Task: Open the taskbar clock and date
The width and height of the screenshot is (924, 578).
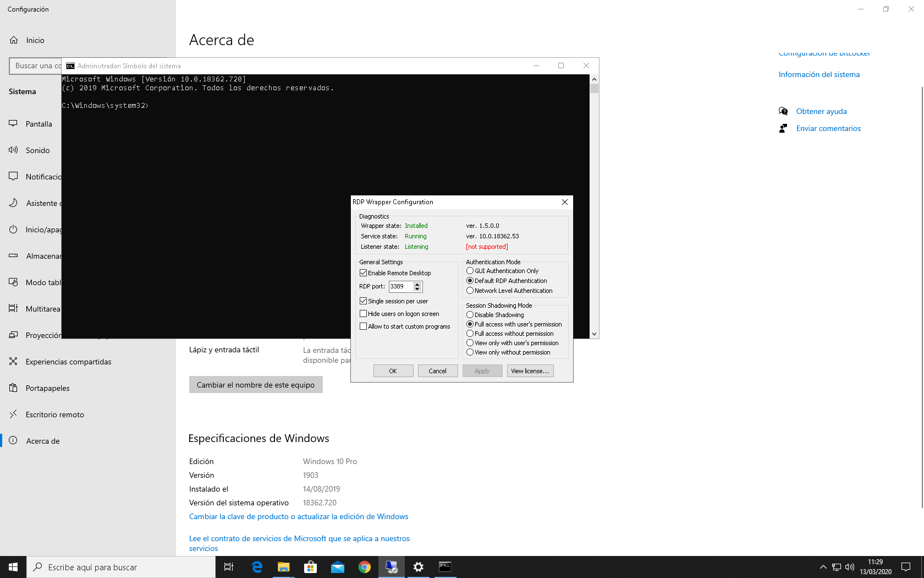Action: (876, 567)
